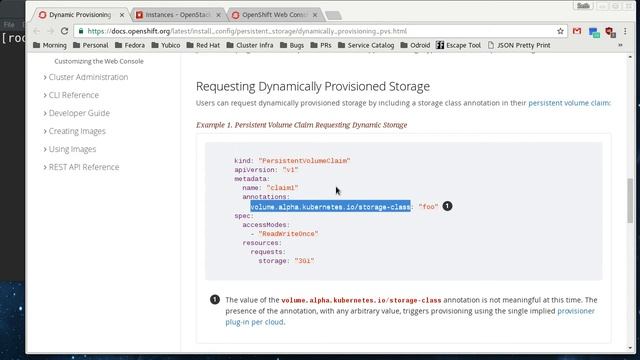This screenshot has width=640, height=360.
Task: Open the Escape Tool bookmark
Action: click(x=458, y=45)
